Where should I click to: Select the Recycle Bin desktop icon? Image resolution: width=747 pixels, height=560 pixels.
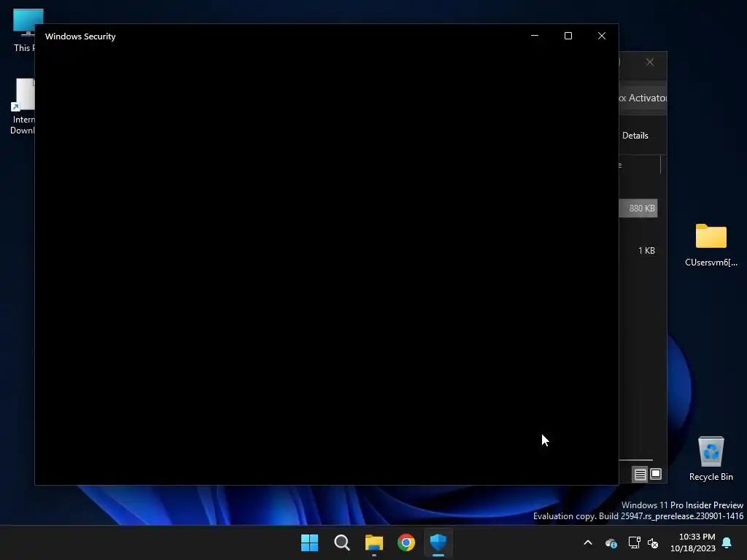[711, 459]
